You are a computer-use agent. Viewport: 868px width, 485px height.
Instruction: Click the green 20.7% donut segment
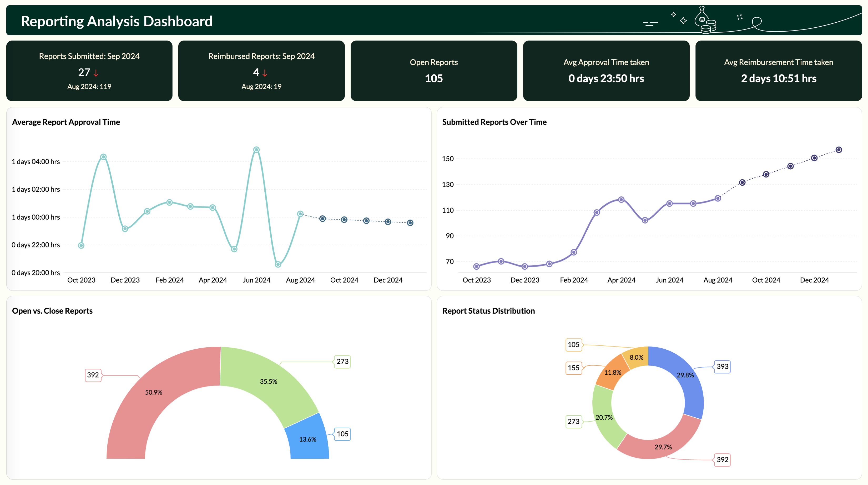point(605,418)
